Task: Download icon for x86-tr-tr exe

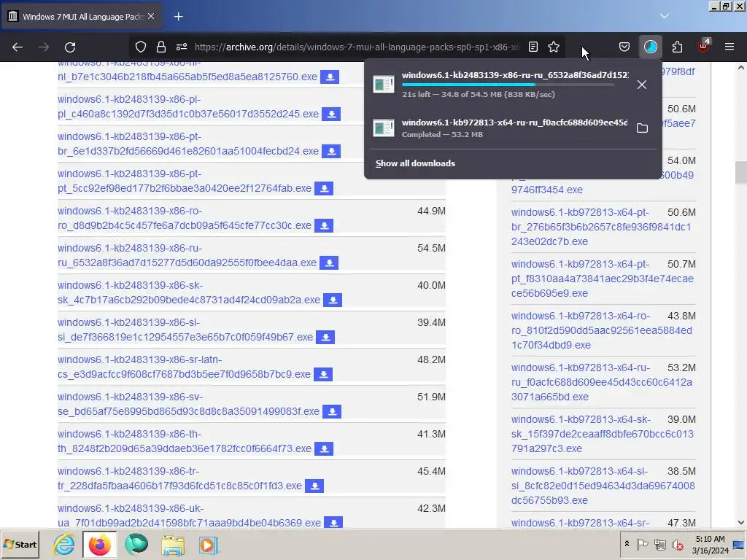Action: [314, 485]
